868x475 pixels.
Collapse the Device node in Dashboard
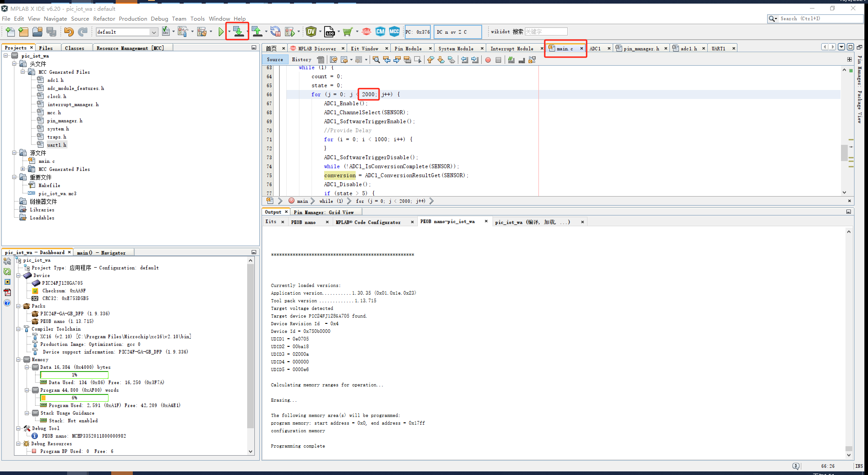[x=18, y=275]
